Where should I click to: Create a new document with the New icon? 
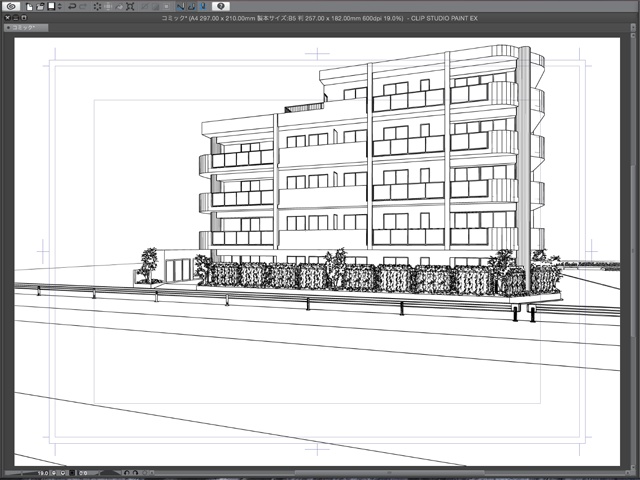(29, 7)
